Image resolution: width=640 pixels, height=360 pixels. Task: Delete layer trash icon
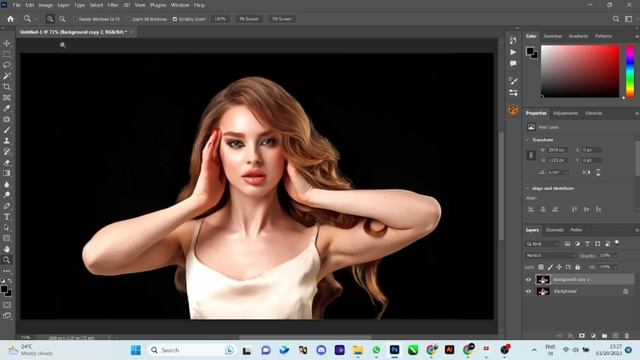(627, 336)
